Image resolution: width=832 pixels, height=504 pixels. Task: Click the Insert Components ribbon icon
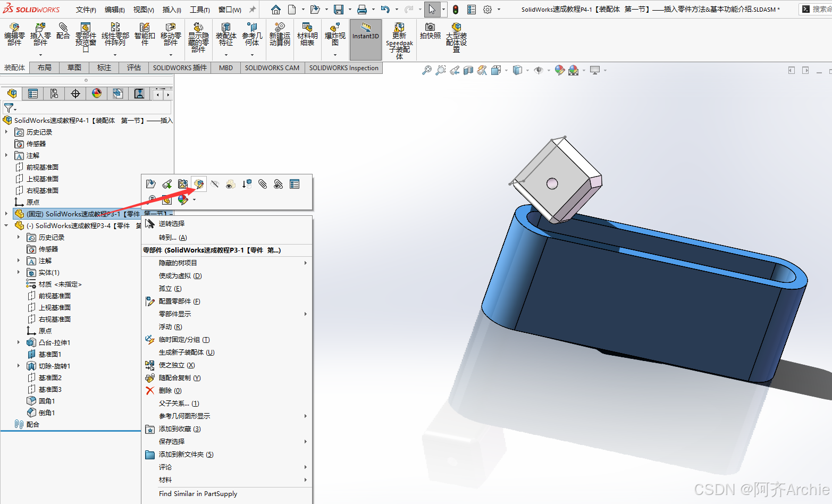(x=40, y=34)
